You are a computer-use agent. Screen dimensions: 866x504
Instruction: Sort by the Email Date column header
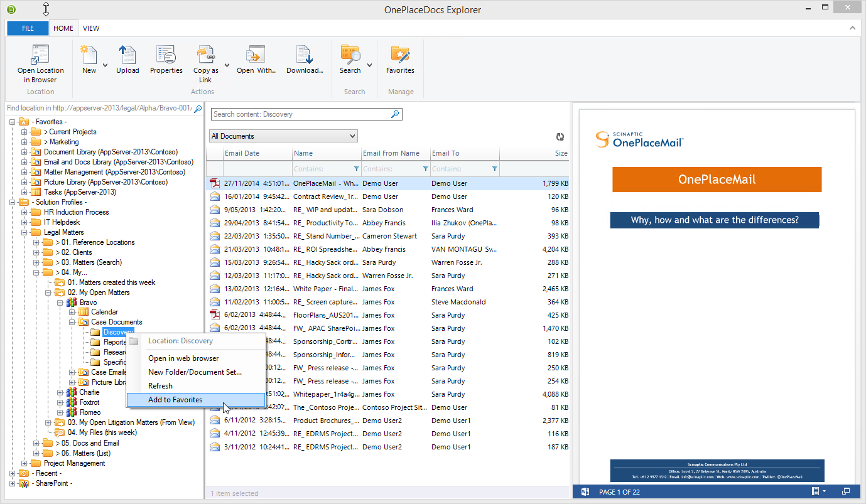coord(257,153)
